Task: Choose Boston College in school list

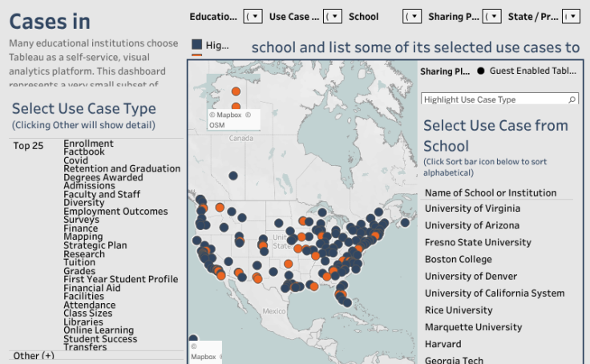Action: point(459,259)
